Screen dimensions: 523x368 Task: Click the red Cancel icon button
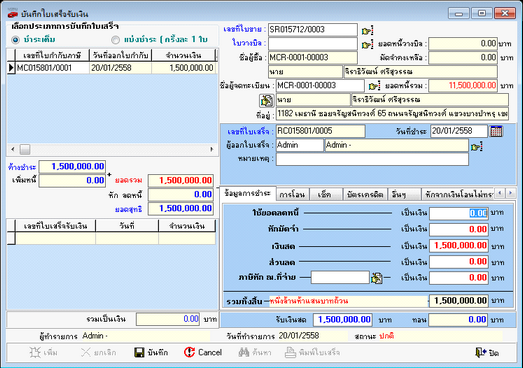[203, 352]
